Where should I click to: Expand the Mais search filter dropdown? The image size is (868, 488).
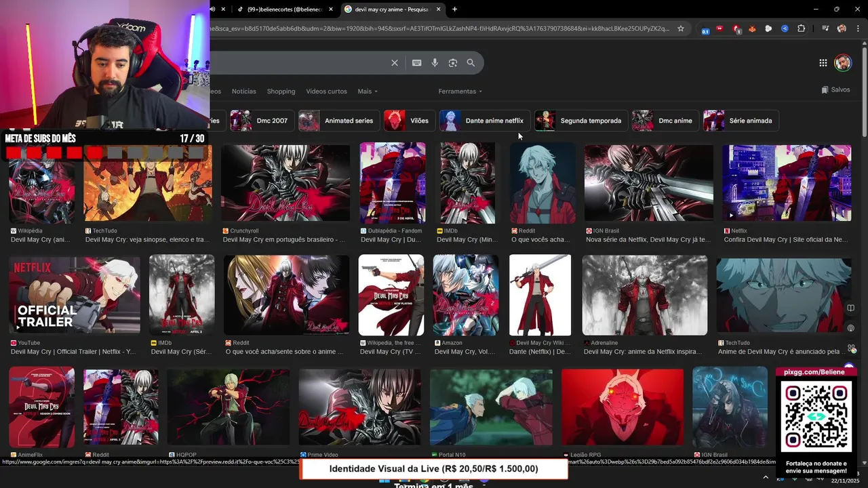pyautogui.click(x=368, y=91)
